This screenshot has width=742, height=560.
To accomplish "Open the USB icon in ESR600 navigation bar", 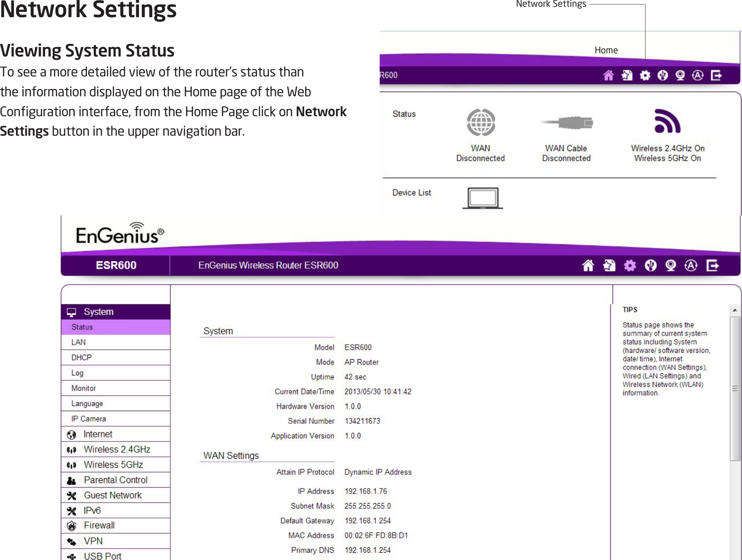I will tap(651, 266).
